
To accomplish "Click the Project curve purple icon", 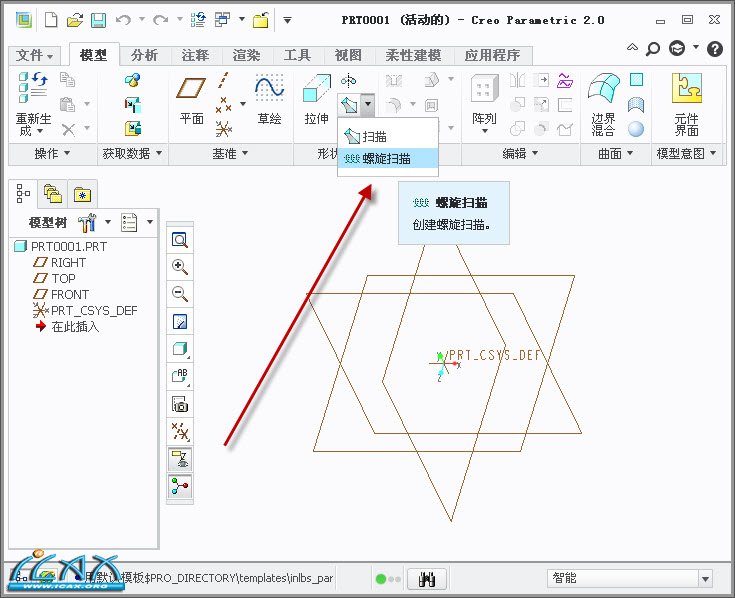I will (565, 81).
